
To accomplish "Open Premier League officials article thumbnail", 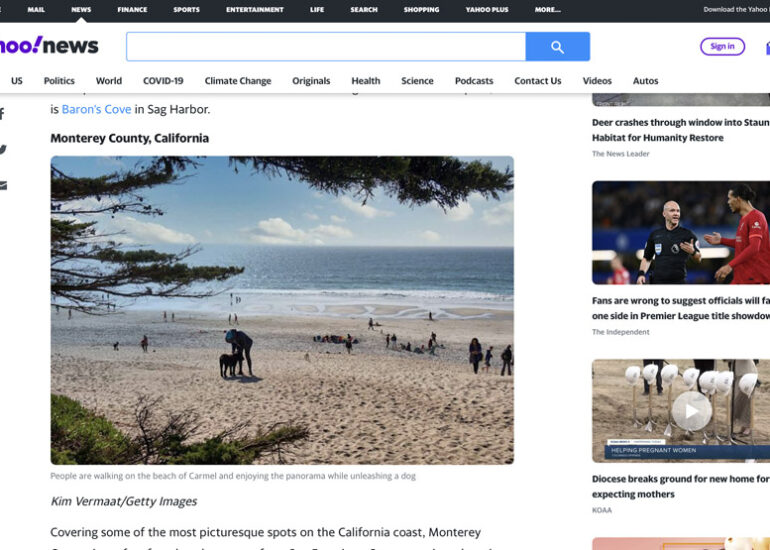I will coord(681,233).
